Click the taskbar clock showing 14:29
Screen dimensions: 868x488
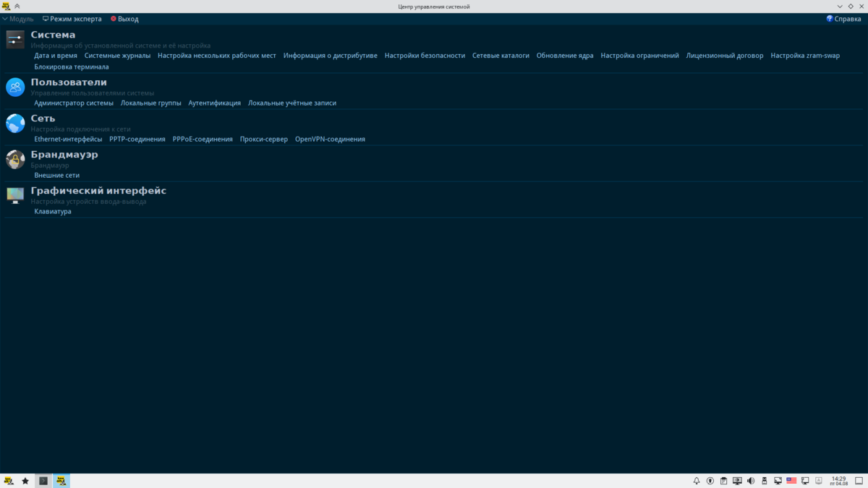[839, 481]
